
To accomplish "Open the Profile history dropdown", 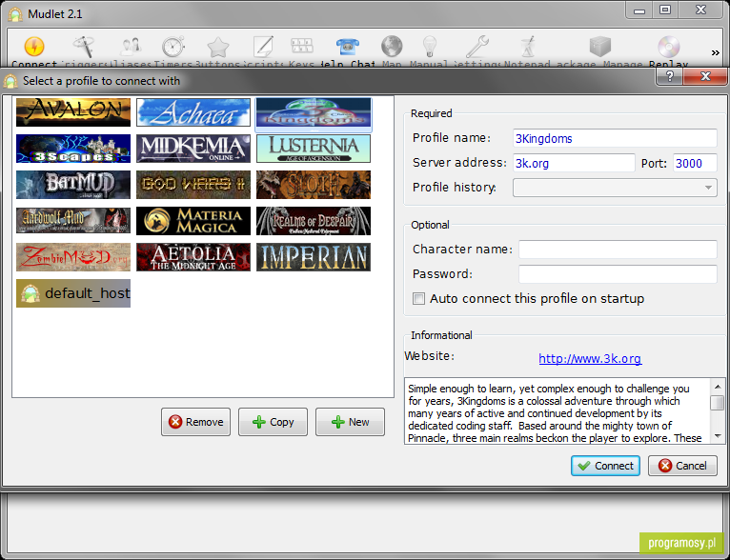I will [x=615, y=188].
